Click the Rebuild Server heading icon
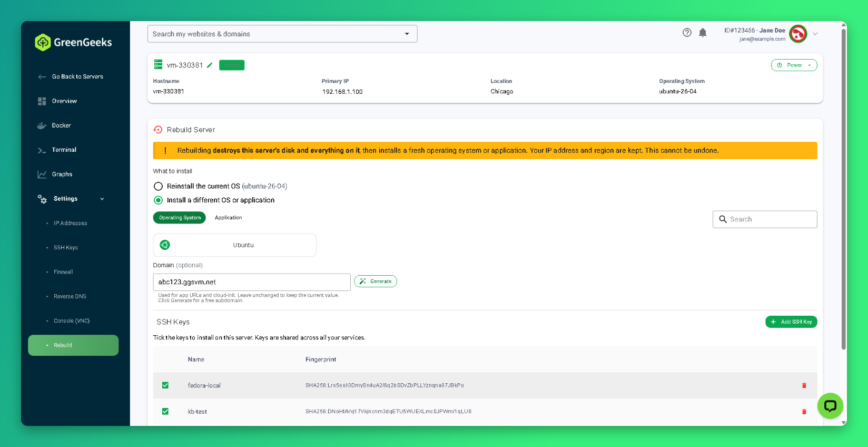The width and height of the screenshot is (868, 447). [158, 130]
